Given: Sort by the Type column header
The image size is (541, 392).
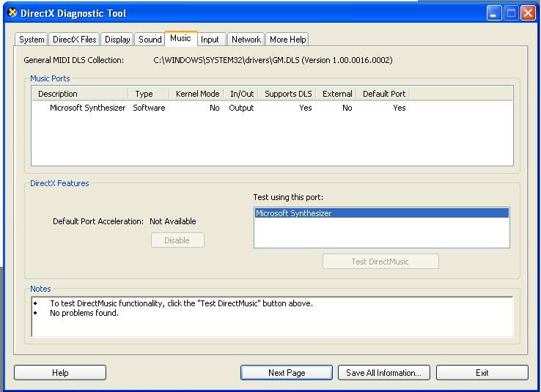Looking at the screenshot, I should [148, 94].
